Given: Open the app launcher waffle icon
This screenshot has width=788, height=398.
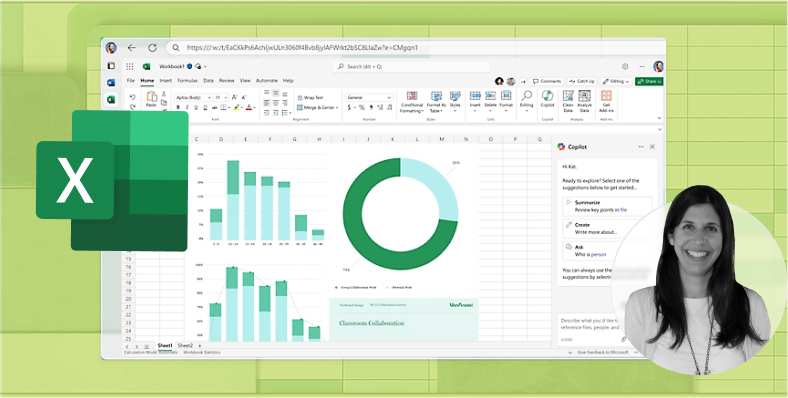Looking at the screenshot, I should coord(130,66).
